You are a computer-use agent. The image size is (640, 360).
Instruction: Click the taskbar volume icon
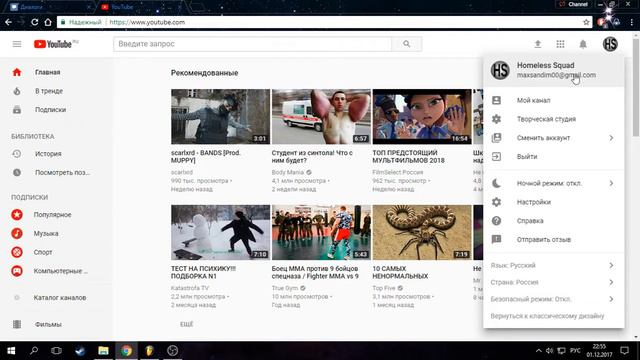[549, 351]
